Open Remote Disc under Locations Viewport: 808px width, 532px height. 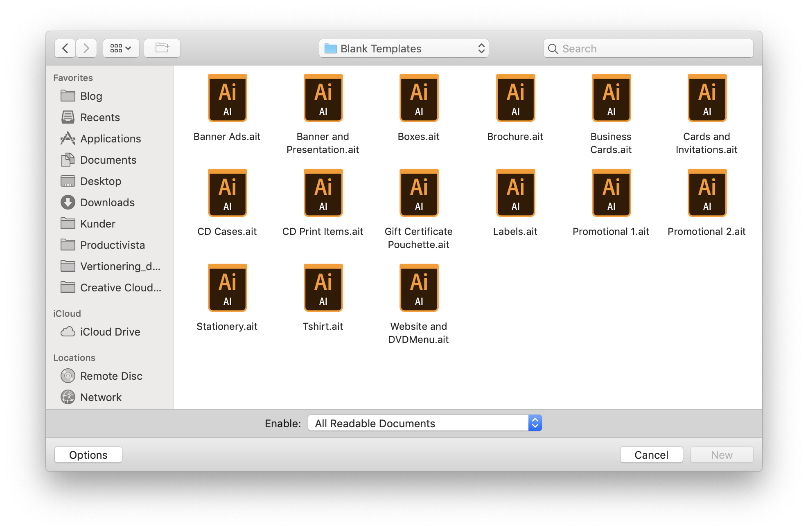click(110, 376)
